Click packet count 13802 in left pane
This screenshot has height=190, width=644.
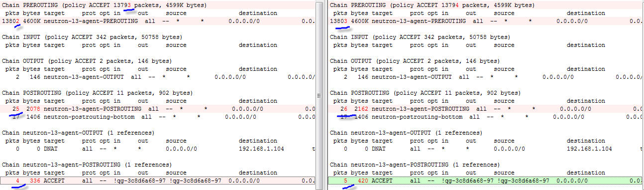11,21
